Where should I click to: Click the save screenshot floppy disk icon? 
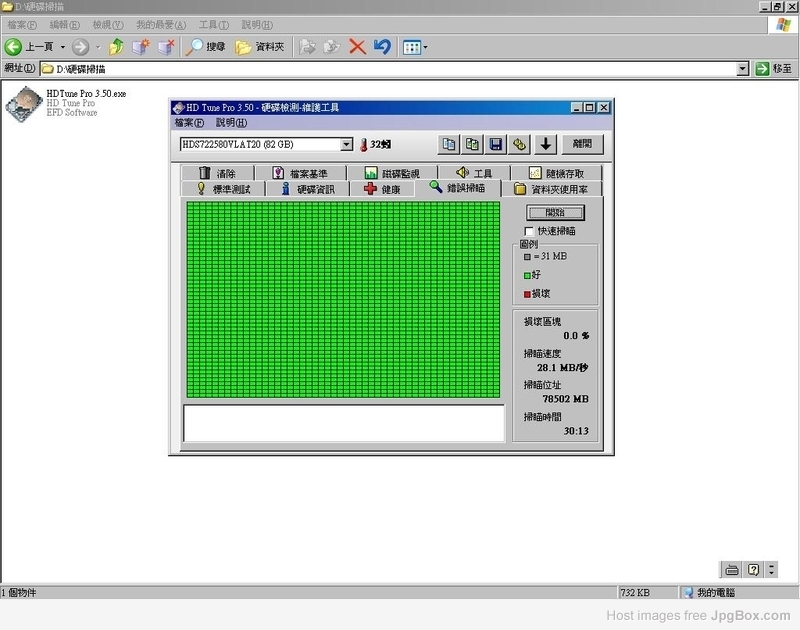(x=495, y=144)
